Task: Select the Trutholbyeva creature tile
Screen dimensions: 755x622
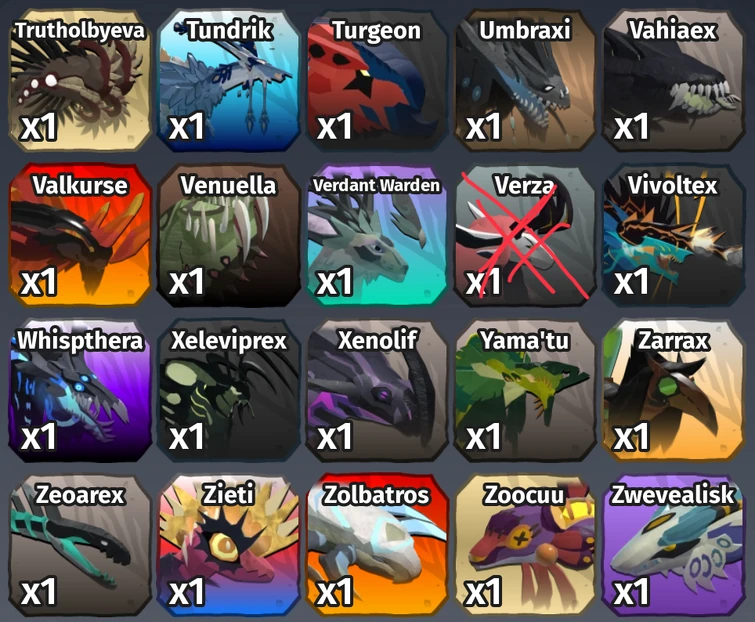Action: pyautogui.click(x=80, y=80)
